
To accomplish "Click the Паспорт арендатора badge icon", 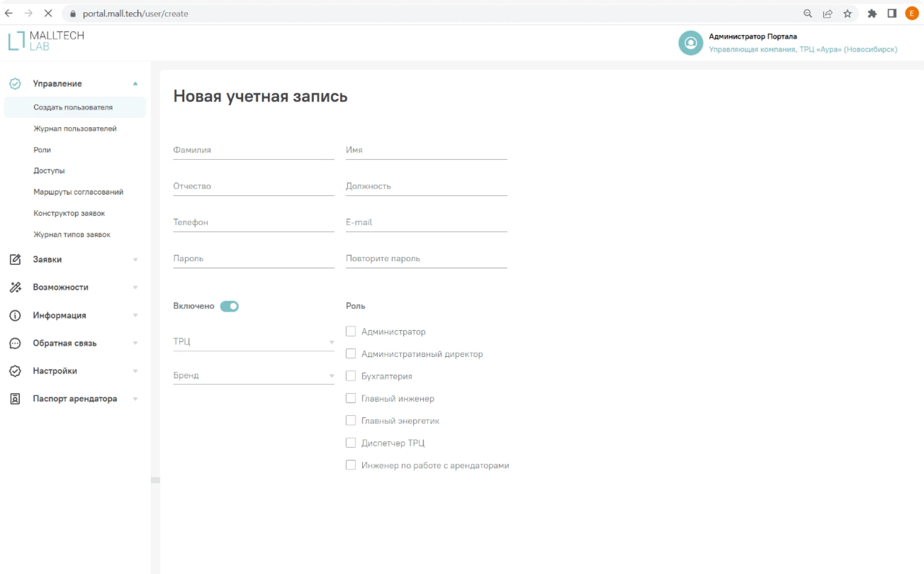I will coord(15,399).
